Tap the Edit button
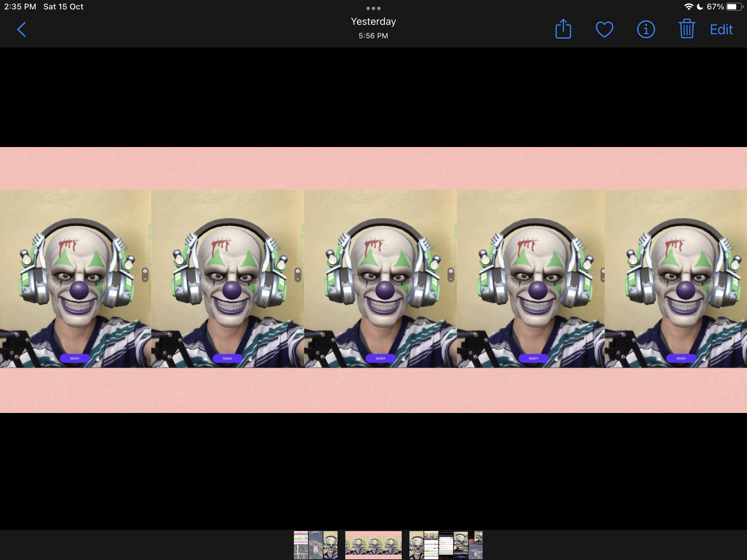The height and width of the screenshot is (560, 747). [721, 30]
